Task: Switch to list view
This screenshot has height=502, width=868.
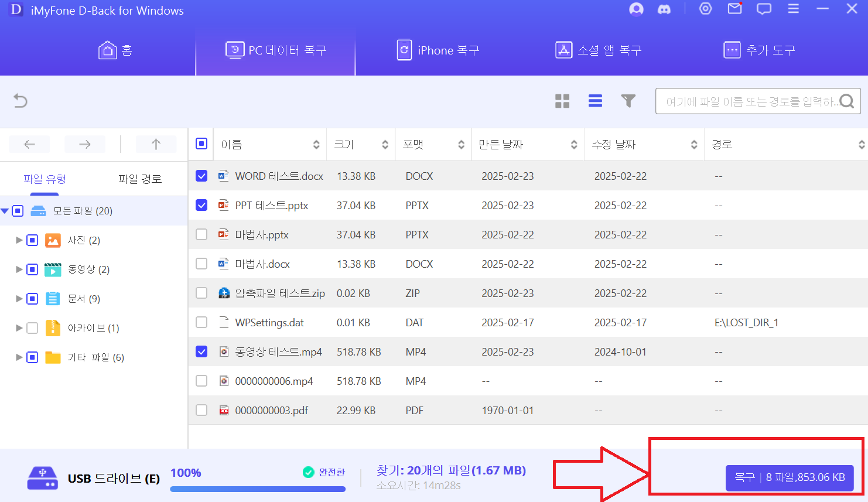Action: point(595,101)
